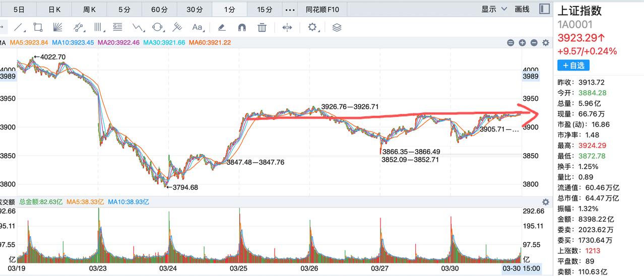Viewport: 644px width, 276px height.
Task: Click the stock code 1A0001
Action: click(575, 25)
